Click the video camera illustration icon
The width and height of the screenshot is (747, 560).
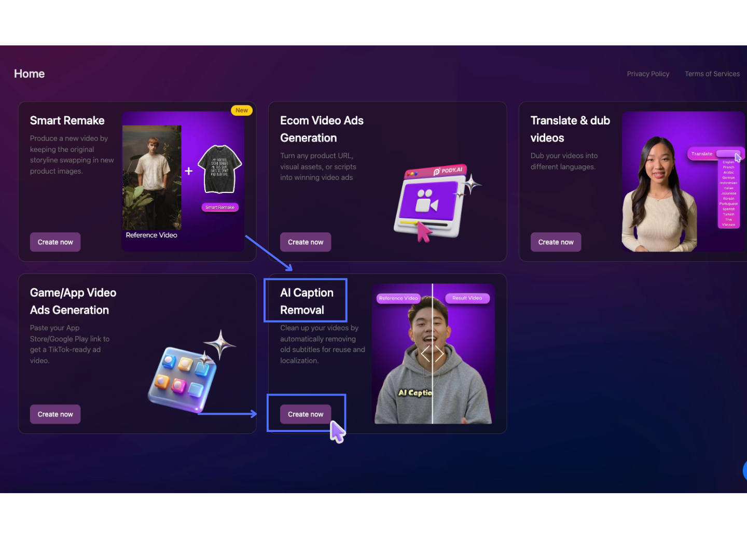(431, 201)
